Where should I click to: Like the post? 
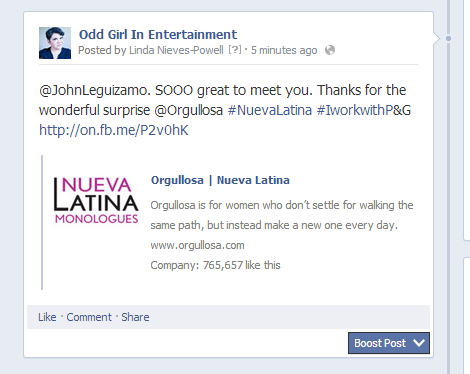point(47,317)
